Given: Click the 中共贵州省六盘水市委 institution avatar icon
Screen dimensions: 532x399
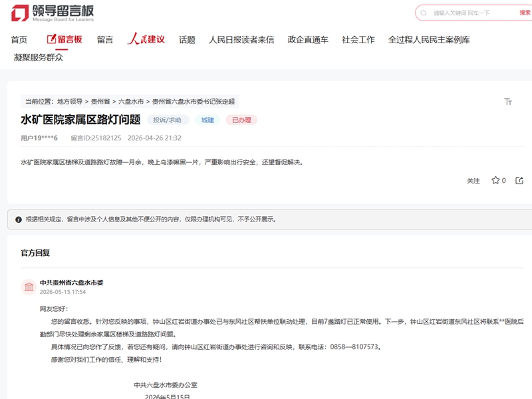Looking at the screenshot, I should pyautogui.click(x=29, y=287).
